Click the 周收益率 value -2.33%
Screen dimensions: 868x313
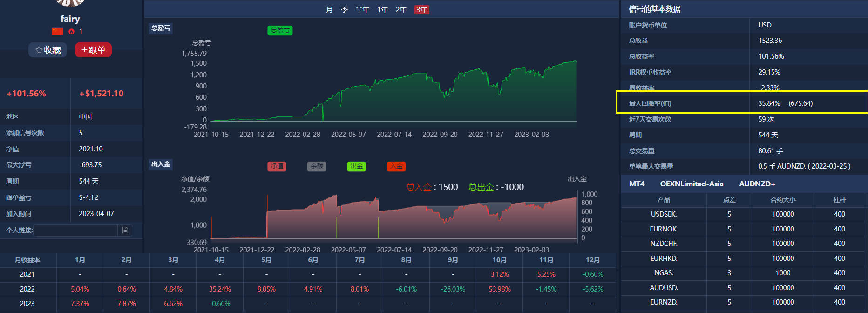point(769,88)
